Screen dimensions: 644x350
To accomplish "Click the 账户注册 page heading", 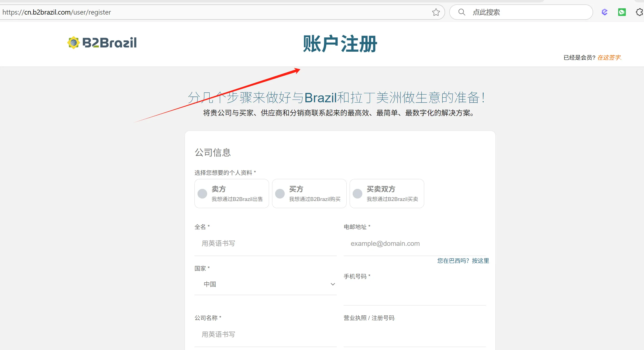I will pos(340,43).
